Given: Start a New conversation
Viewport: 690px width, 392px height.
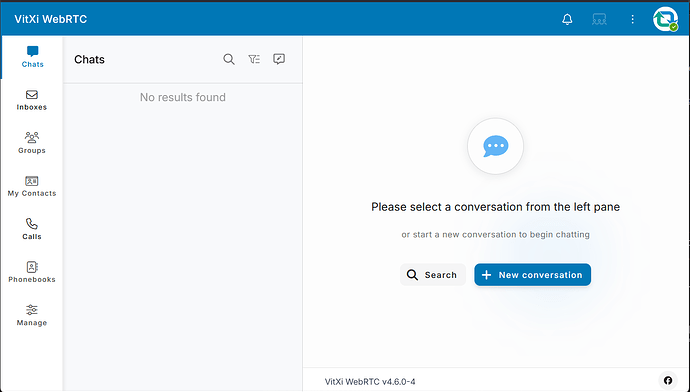Looking at the screenshot, I should (x=532, y=275).
